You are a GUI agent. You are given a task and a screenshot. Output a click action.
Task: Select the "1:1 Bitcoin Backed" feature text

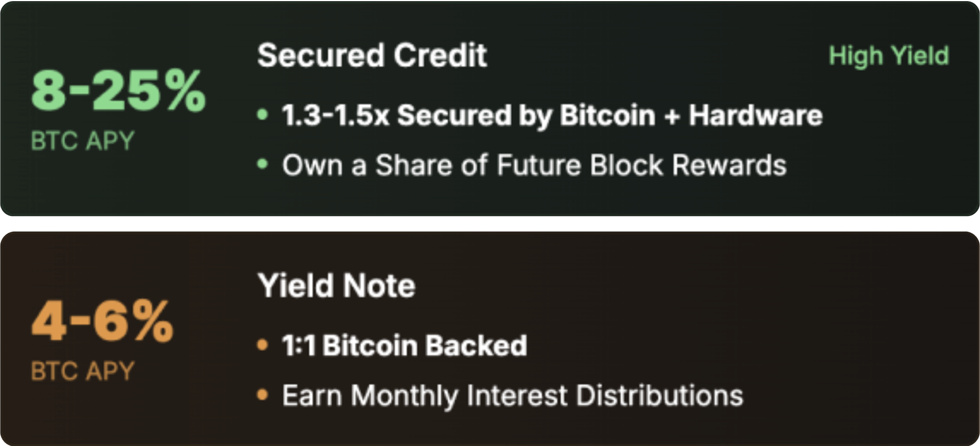click(x=404, y=345)
